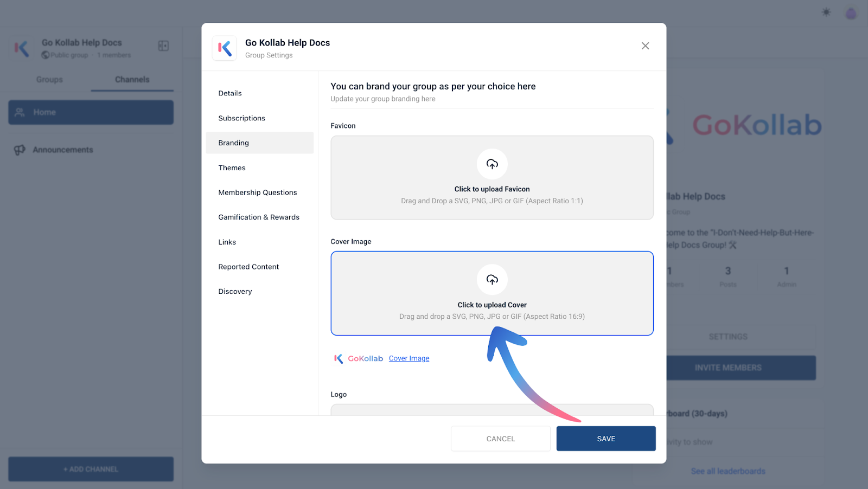Click the GoKollab cover image thumbnail
The height and width of the screenshot is (489, 868).
[x=359, y=359]
